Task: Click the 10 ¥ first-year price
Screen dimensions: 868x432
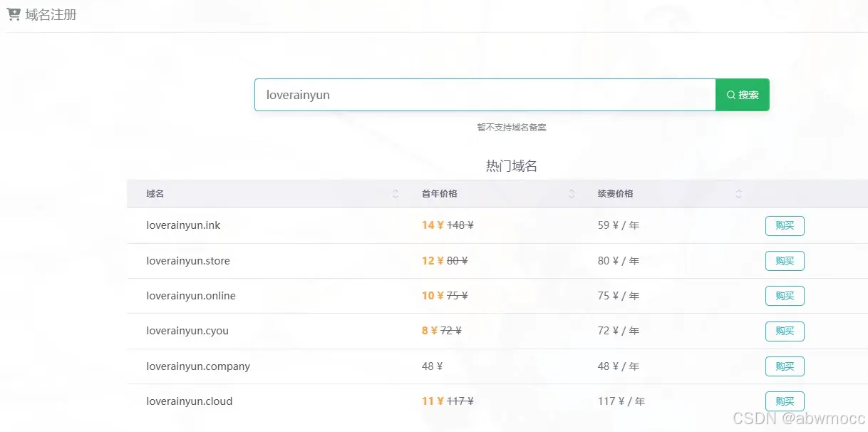Action: (433, 296)
